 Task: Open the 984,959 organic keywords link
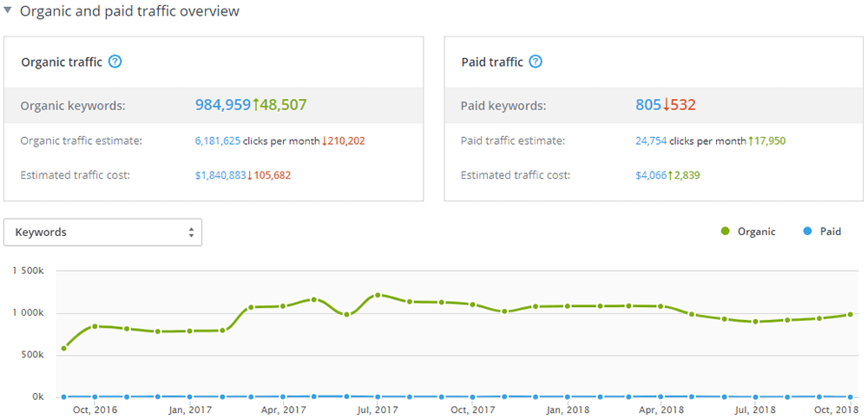(222, 105)
